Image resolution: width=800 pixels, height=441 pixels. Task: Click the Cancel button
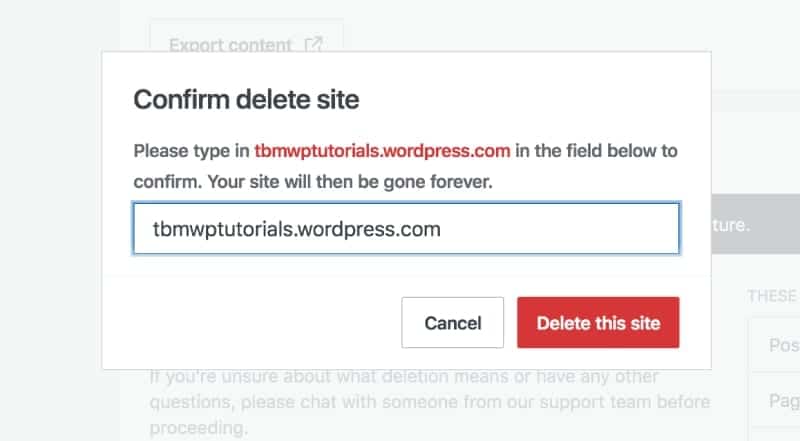coord(452,323)
